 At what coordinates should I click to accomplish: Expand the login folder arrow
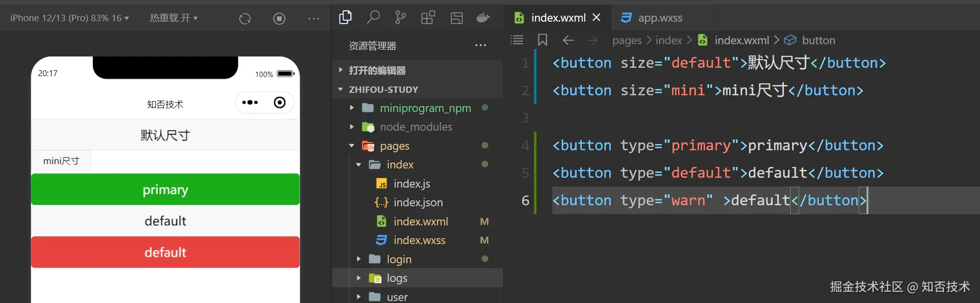pos(358,259)
